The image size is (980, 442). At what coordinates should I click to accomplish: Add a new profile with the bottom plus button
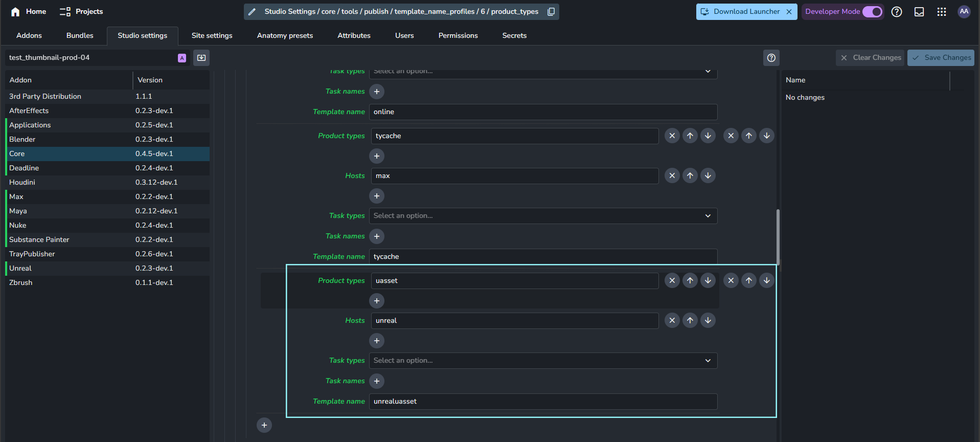264,425
